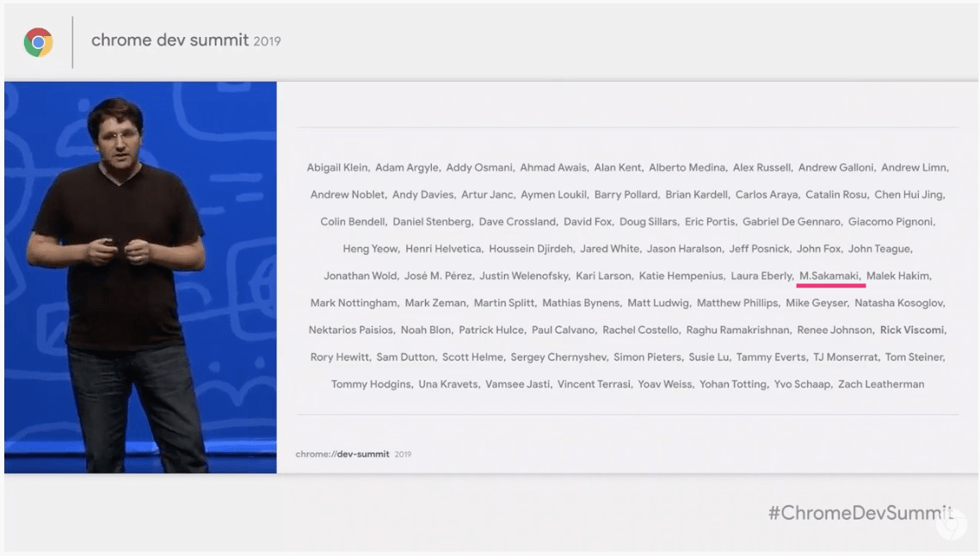
Task: Click the name Addy Osmani
Action: point(479,168)
